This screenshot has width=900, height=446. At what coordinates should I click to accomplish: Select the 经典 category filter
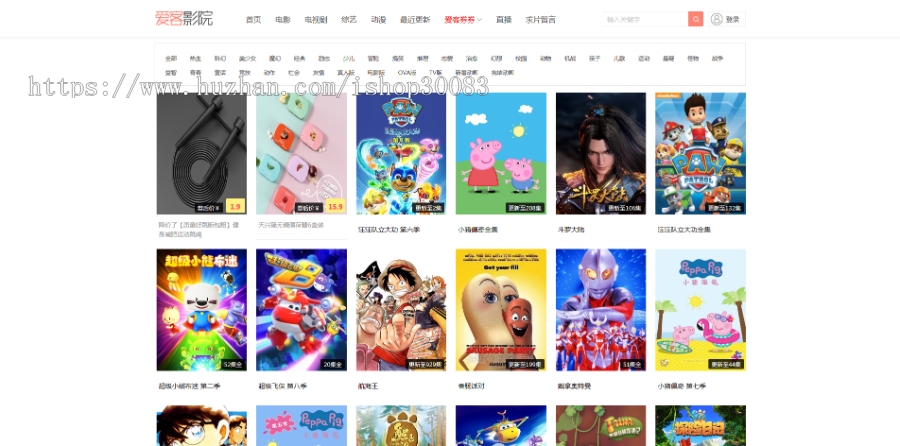300,59
